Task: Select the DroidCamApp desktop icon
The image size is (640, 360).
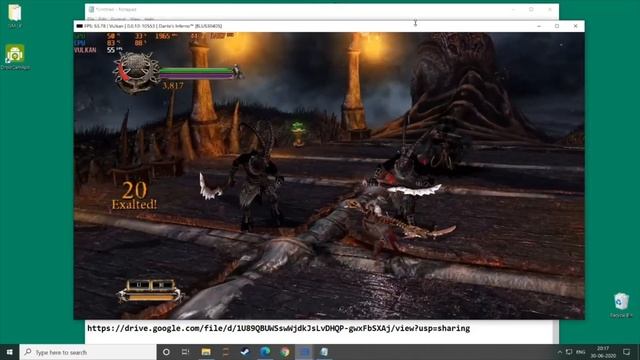Action: [15, 57]
